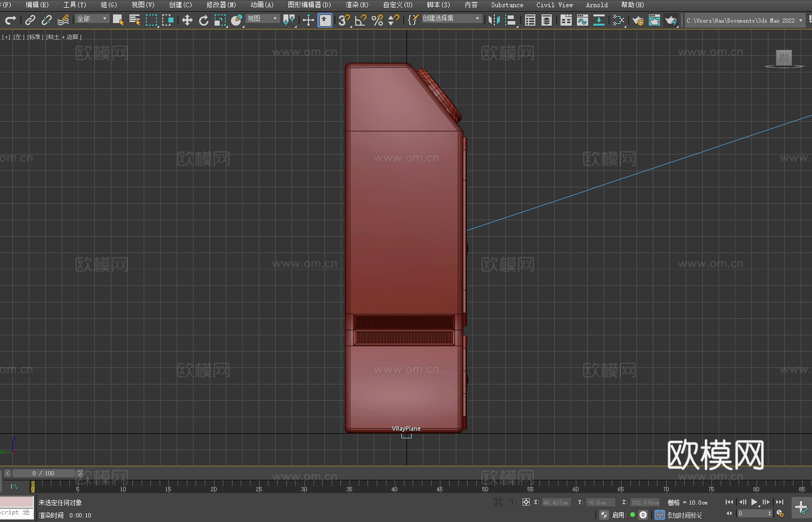Choose the Rectangular Selection Region tool
This screenshot has height=522, width=812.
[151, 20]
